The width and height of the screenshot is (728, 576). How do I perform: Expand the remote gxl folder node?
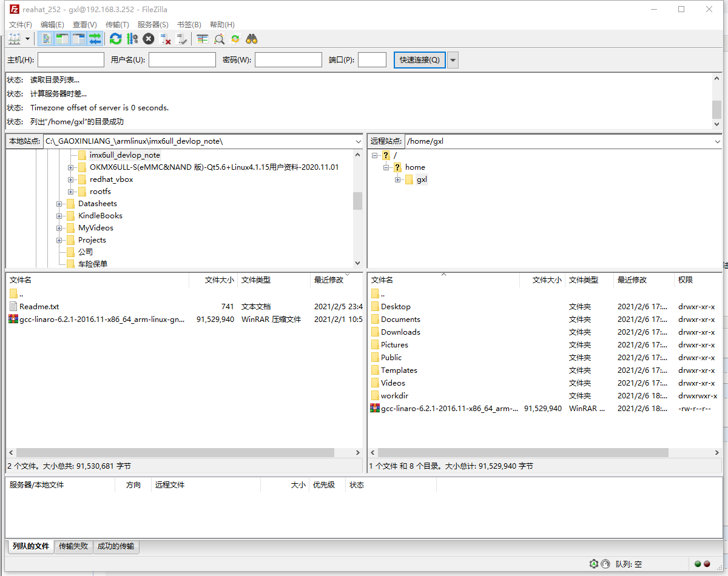click(397, 179)
